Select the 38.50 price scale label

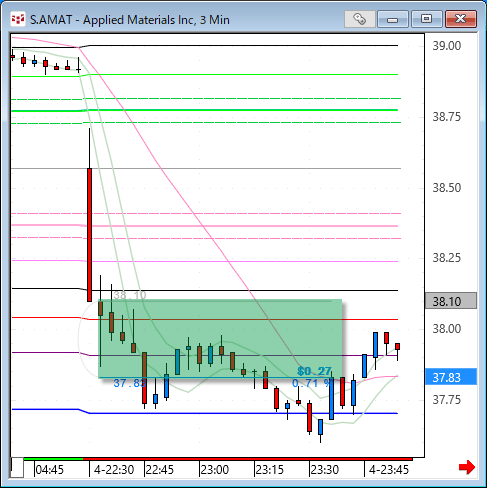[x=447, y=188]
